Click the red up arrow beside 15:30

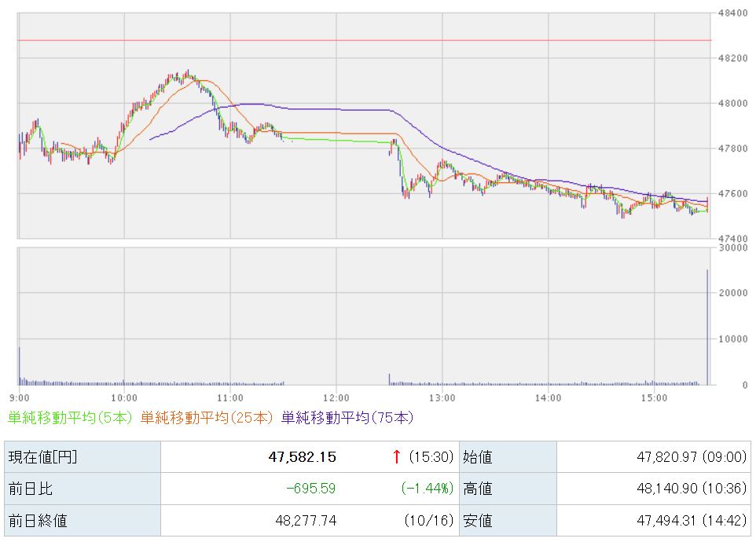[x=396, y=456]
